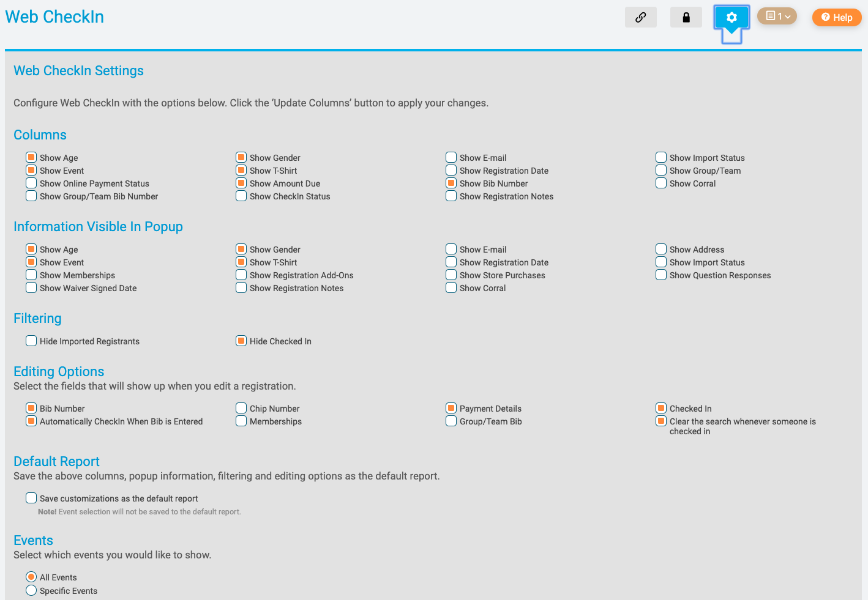Open the orange Help button
The height and width of the screenshot is (600, 868).
tap(837, 17)
